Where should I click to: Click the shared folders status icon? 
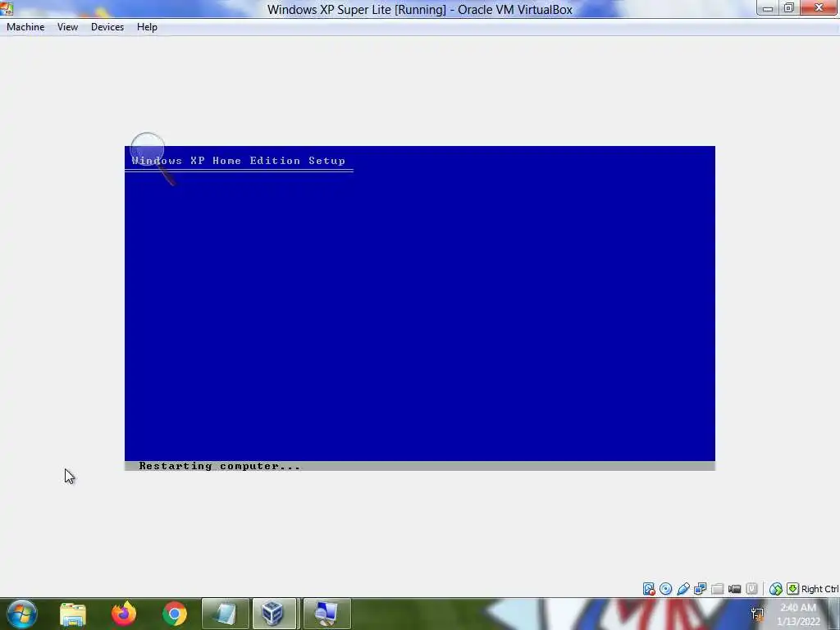point(717,589)
